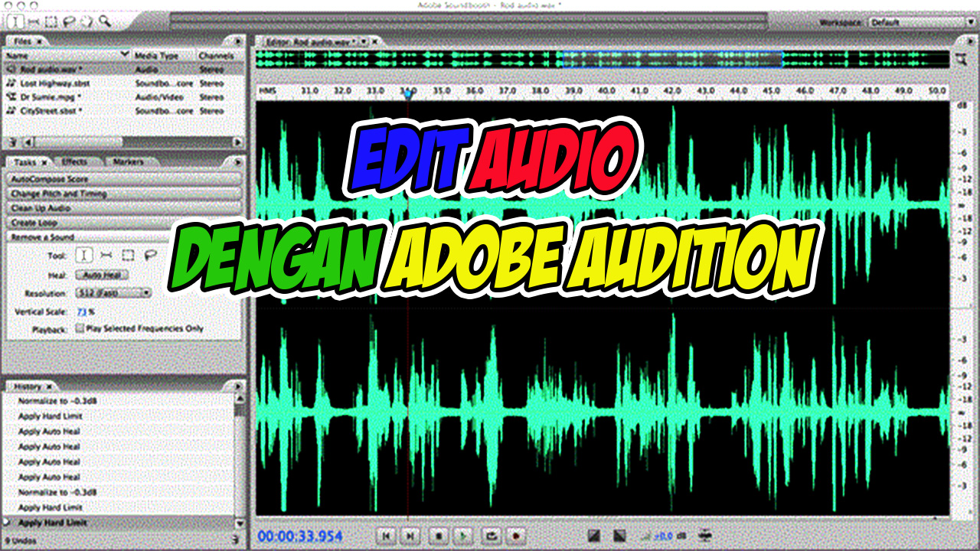Click the volume level icon beside +0.0 dB

645,536
